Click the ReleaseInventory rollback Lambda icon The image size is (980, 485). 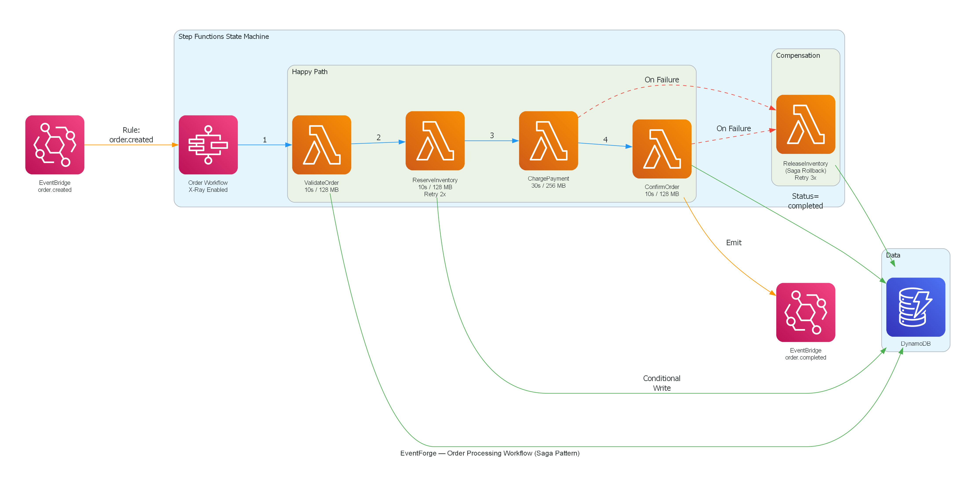click(x=805, y=124)
